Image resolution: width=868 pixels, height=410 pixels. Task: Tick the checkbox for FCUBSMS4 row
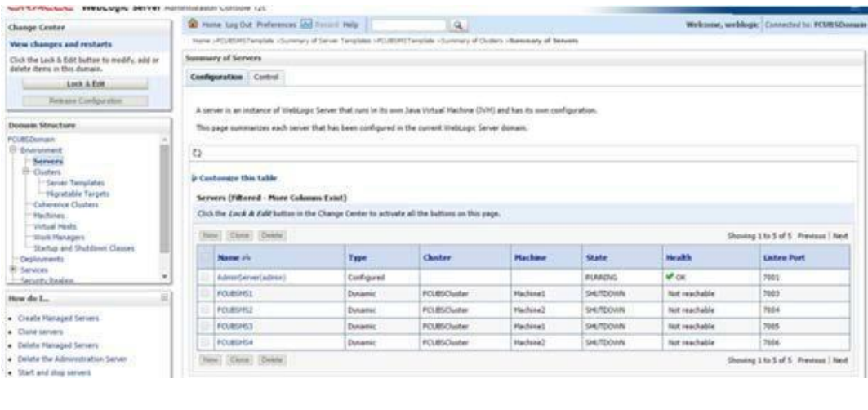[x=206, y=342]
